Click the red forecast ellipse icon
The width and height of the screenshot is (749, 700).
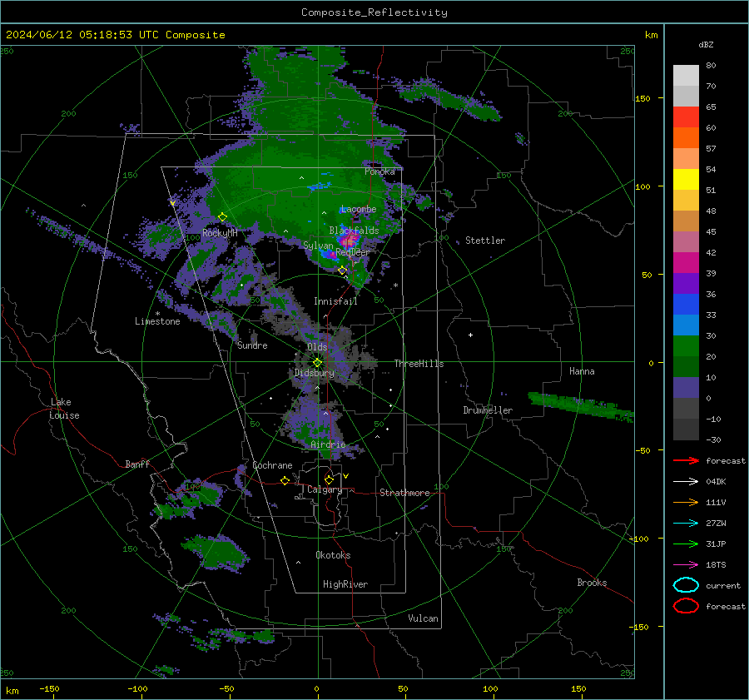[x=686, y=606]
